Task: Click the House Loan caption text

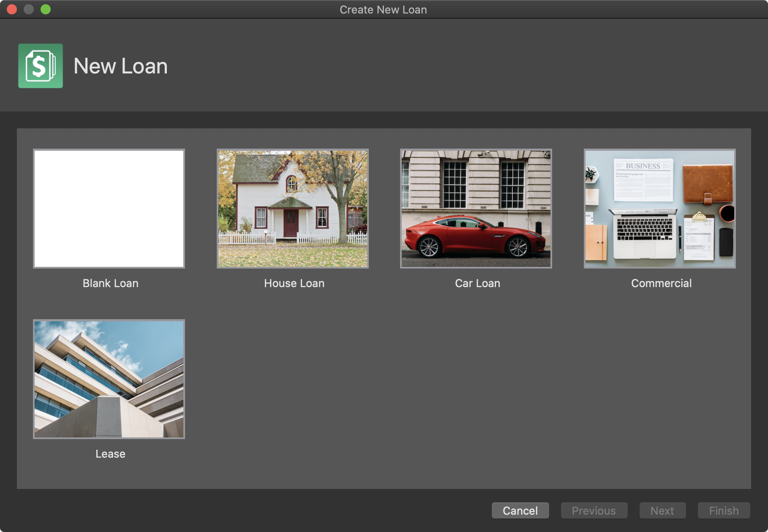Action: pyautogui.click(x=294, y=283)
